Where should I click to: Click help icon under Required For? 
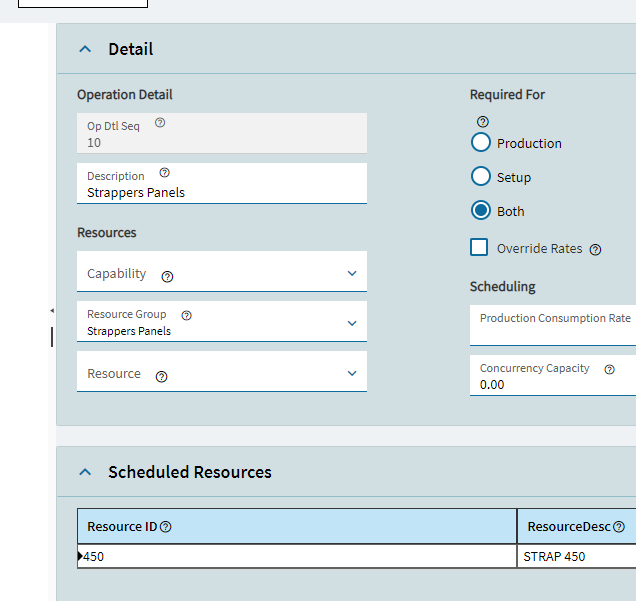(482, 121)
